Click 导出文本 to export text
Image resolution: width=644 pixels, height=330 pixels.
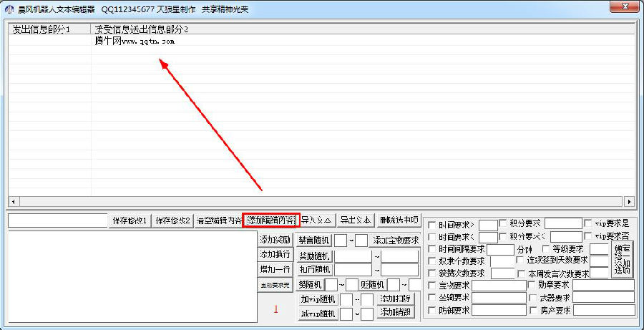click(x=355, y=220)
